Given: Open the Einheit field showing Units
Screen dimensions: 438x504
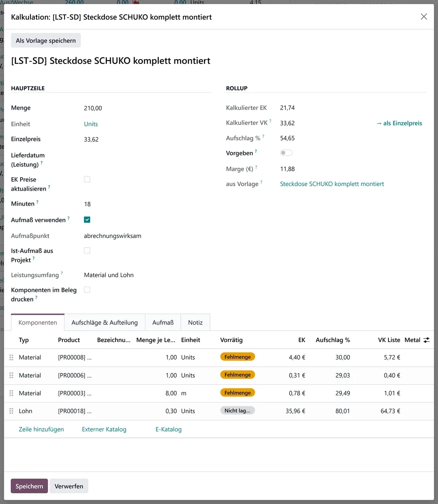Looking at the screenshot, I should coord(91,124).
